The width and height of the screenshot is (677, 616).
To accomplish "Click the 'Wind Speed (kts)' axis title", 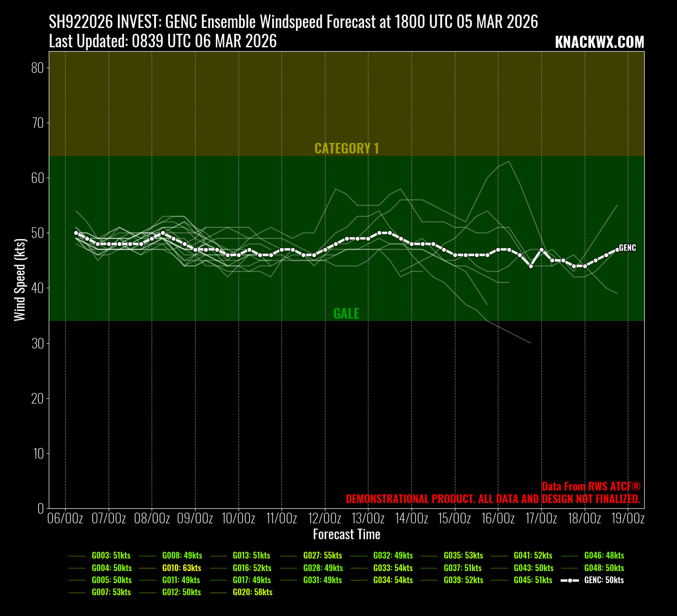I will coord(19,280).
